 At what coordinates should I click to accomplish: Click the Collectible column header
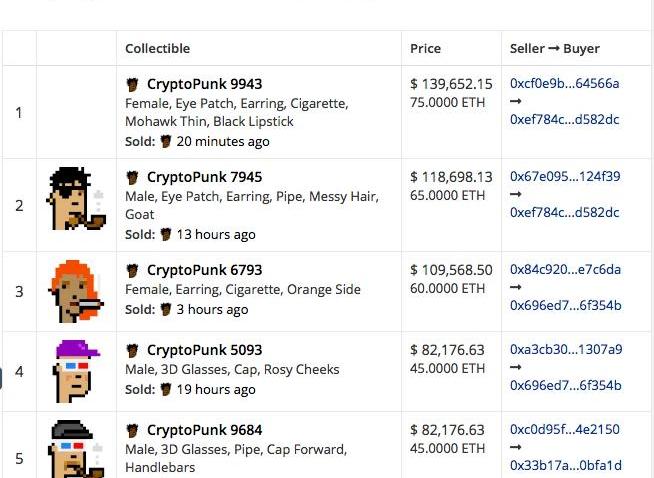coord(157,48)
